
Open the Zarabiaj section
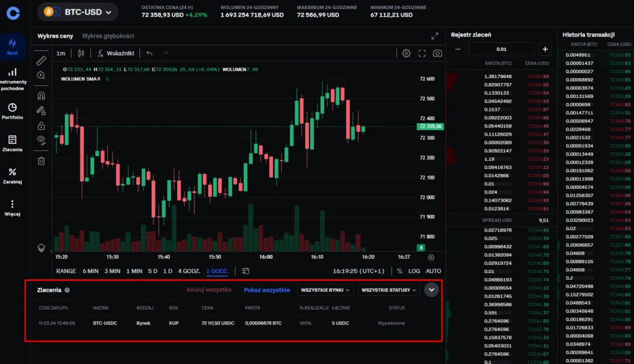[12, 176]
